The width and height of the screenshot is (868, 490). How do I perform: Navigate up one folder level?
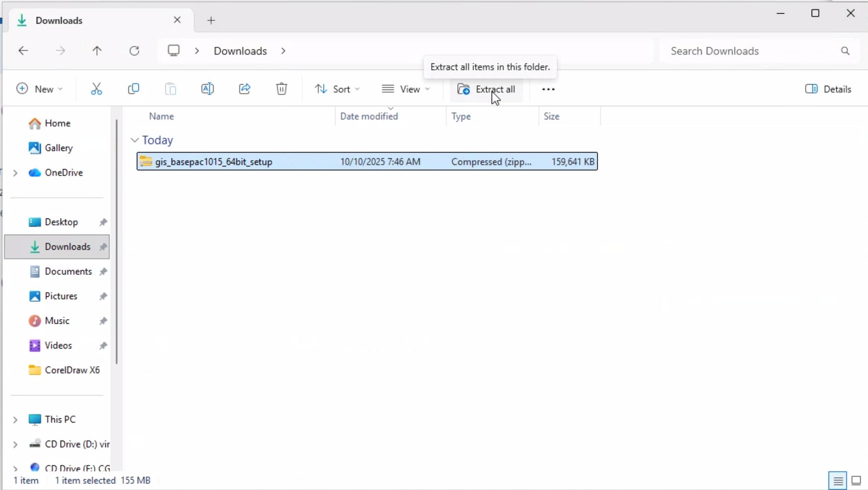[x=97, y=51]
